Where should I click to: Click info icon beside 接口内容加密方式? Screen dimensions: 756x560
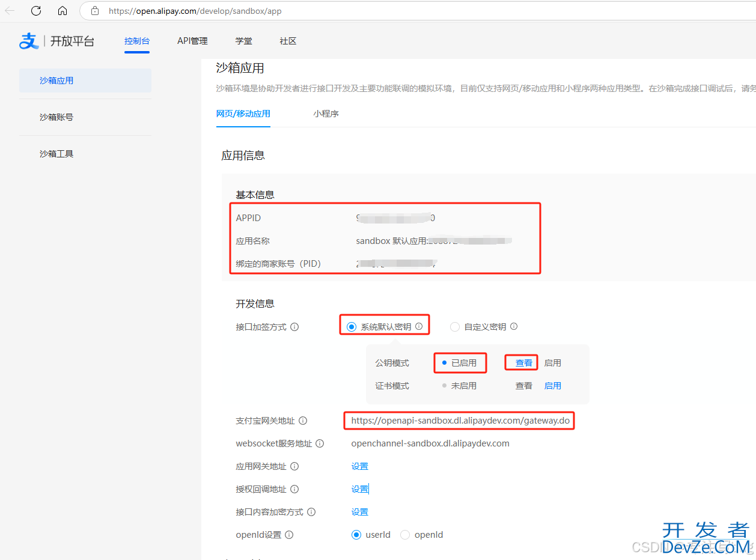(x=311, y=512)
